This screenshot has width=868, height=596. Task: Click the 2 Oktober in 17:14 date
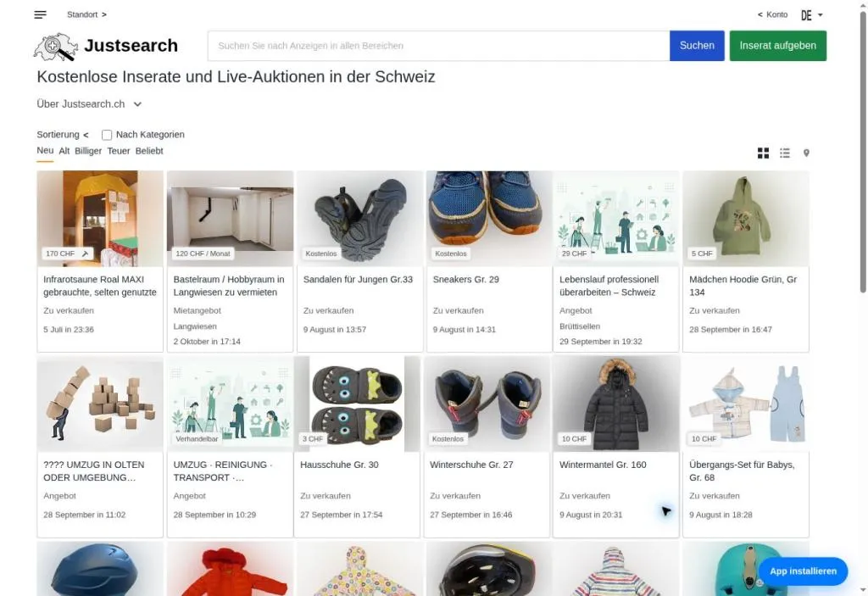coord(207,341)
